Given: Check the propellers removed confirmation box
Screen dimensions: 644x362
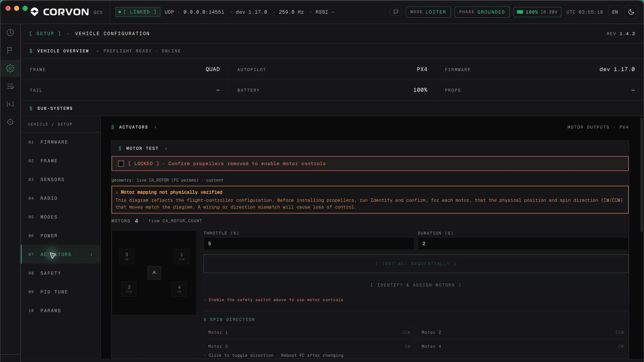Looking at the screenshot, I should (121, 164).
